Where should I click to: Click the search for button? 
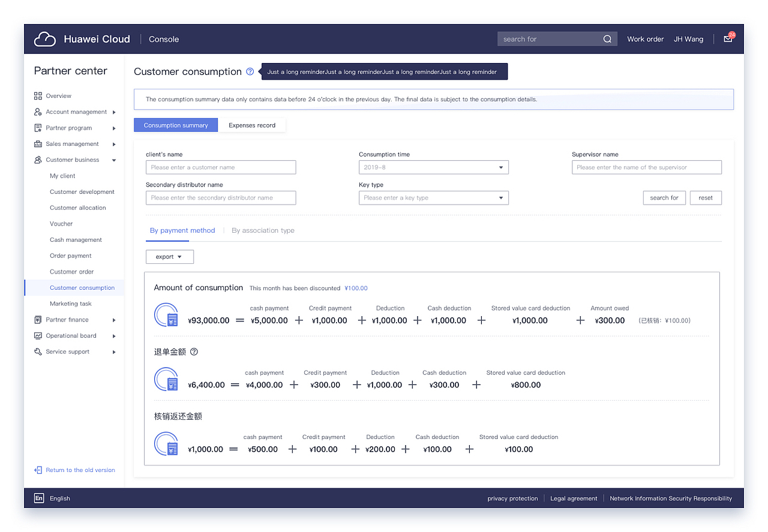pos(664,198)
